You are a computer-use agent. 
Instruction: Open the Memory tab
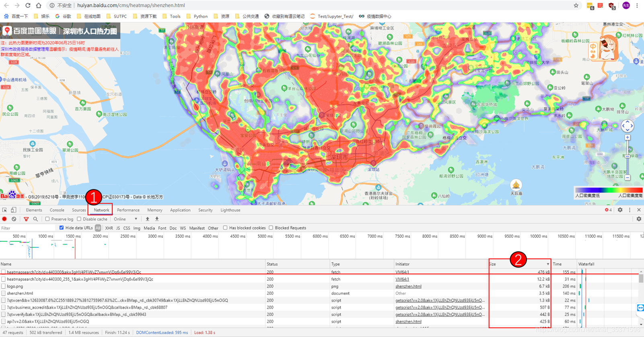tap(154, 210)
